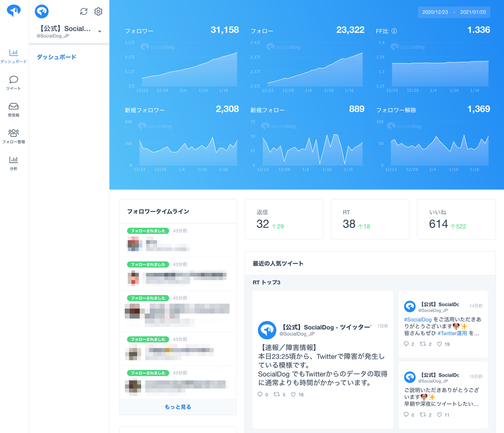Click the フォロー chart showing 23,322
This screenshot has width=504, height=433.
(x=307, y=59)
